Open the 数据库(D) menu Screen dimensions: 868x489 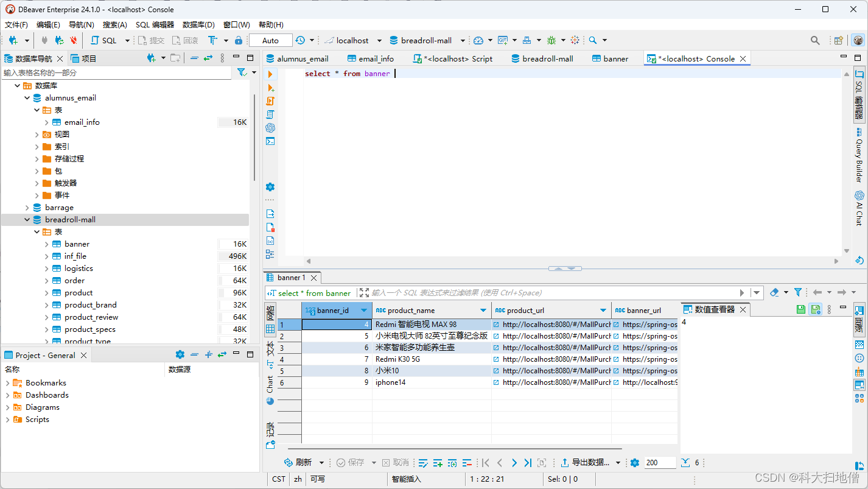tap(198, 24)
